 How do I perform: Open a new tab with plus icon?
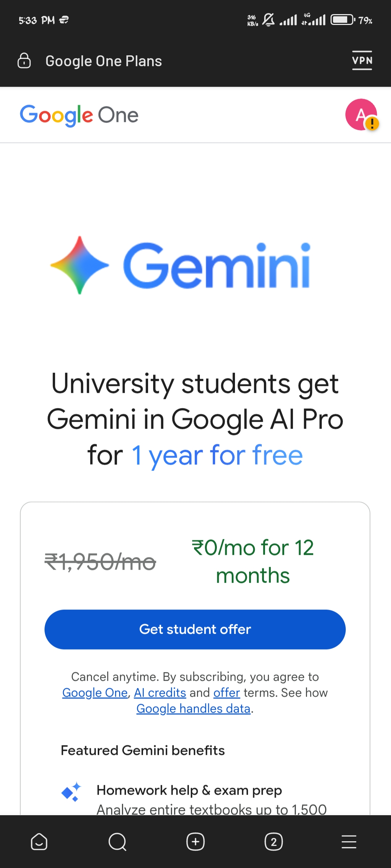[195, 842]
